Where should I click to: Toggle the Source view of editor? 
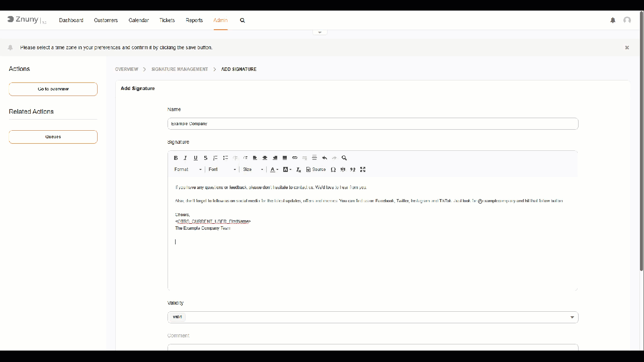pos(316,169)
